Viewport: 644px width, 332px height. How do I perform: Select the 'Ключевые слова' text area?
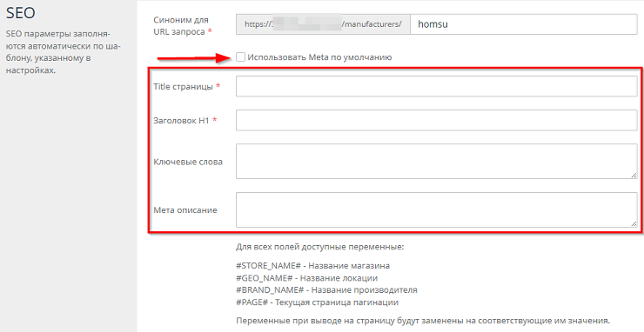(x=437, y=162)
